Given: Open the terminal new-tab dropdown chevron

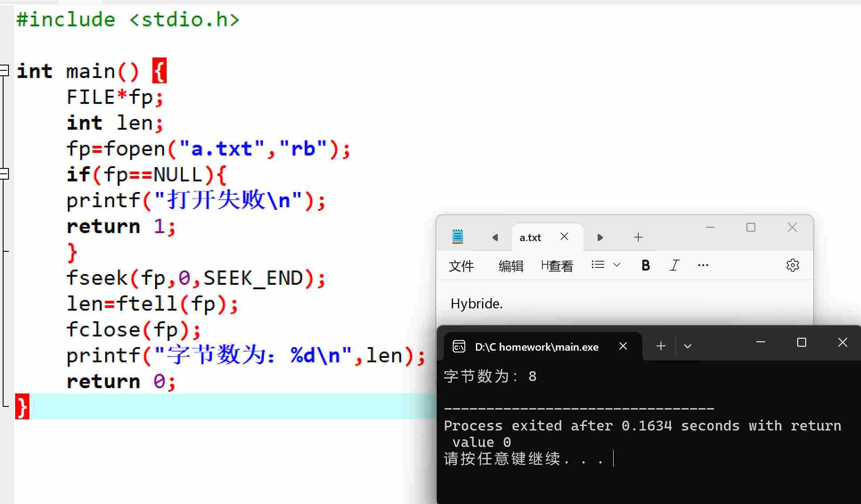Looking at the screenshot, I should (688, 346).
